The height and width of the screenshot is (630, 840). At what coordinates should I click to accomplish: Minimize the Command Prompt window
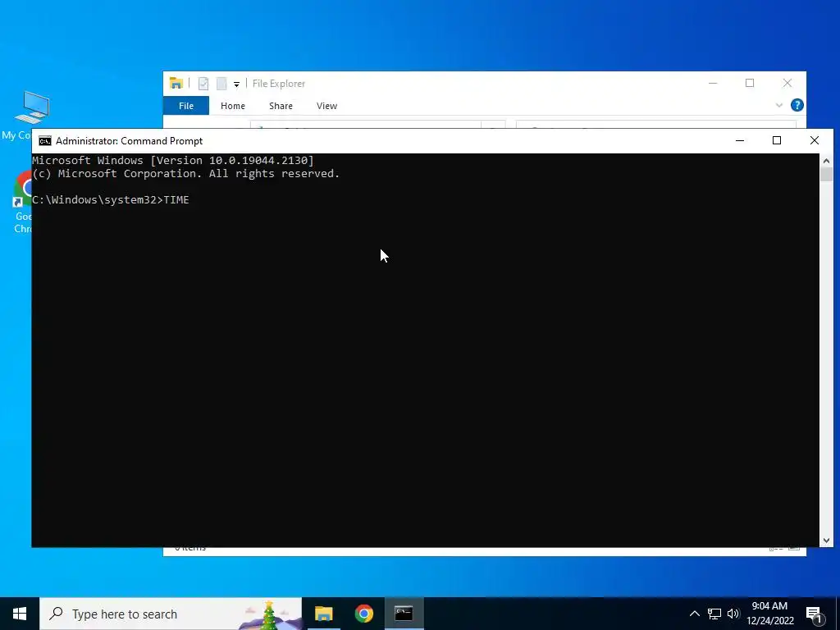pyautogui.click(x=740, y=140)
